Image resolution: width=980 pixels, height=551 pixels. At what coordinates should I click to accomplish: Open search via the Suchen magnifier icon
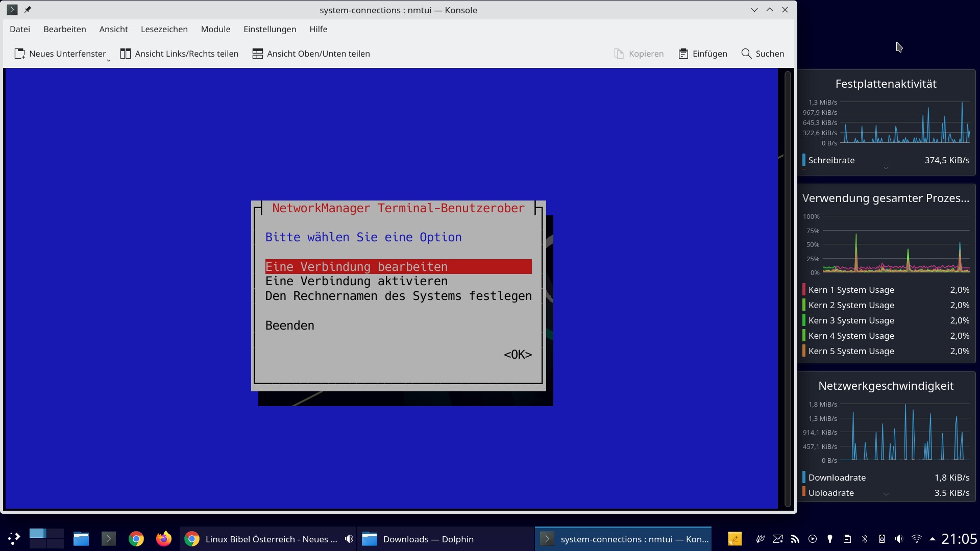[746, 53]
